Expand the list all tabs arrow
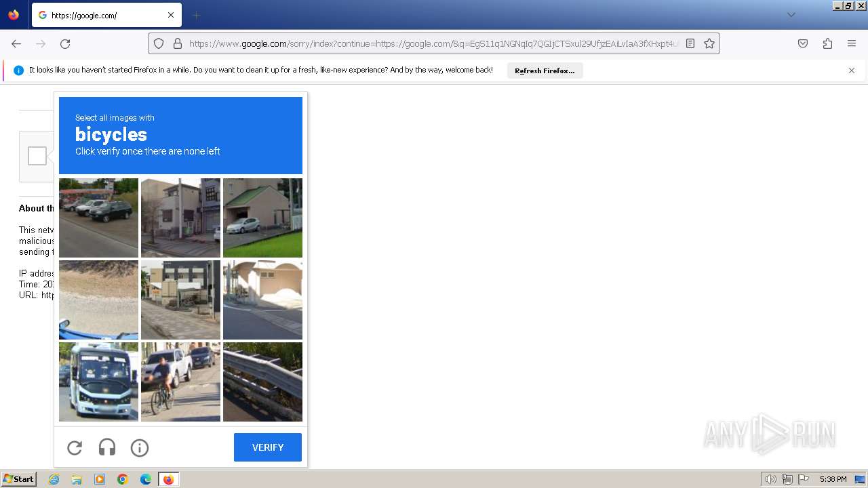The height and width of the screenshot is (488, 868). point(791,15)
